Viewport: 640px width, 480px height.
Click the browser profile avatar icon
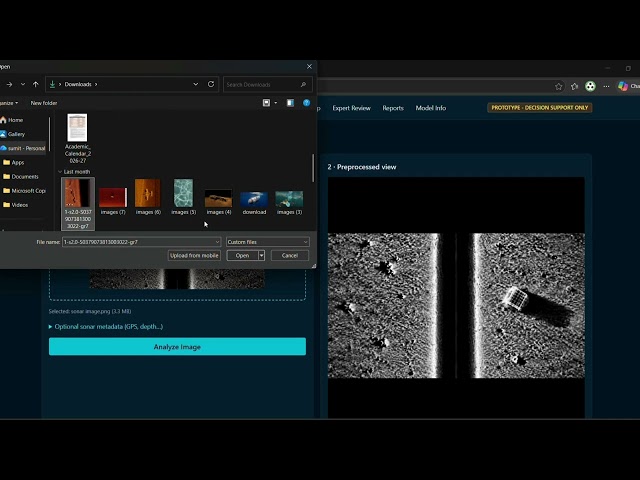[x=590, y=86]
